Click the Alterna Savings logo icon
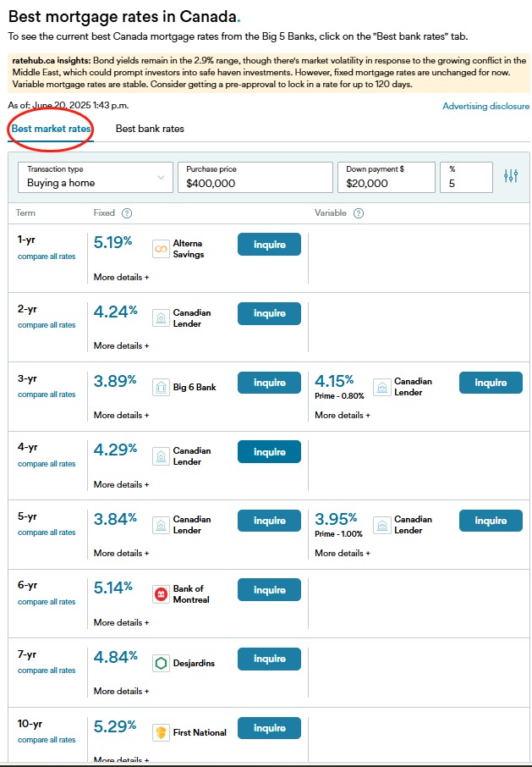The width and height of the screenshot is (532, 767). click(x=161, y=249)
